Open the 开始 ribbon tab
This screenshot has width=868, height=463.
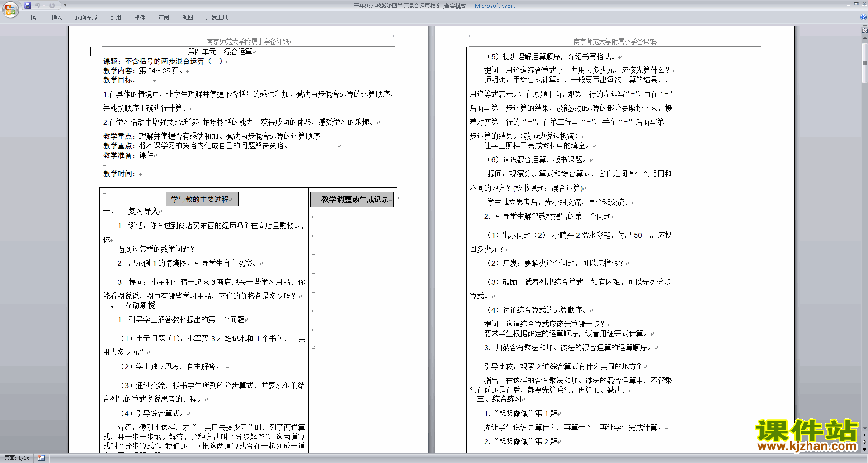33,18
